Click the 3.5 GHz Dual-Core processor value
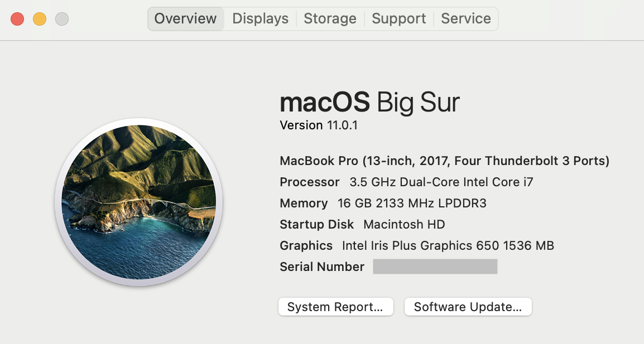 (x=441, y=182)
